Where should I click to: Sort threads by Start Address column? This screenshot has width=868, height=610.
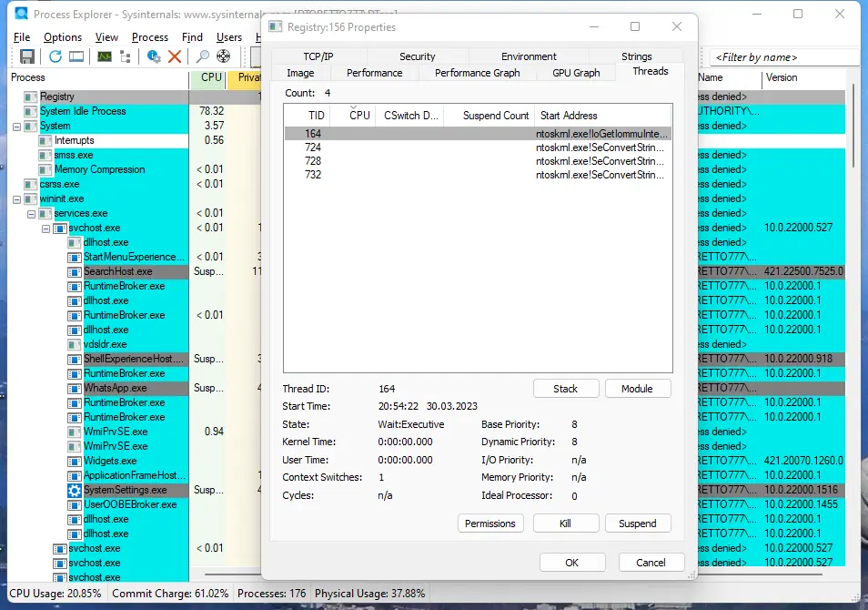tap(603, 116)
